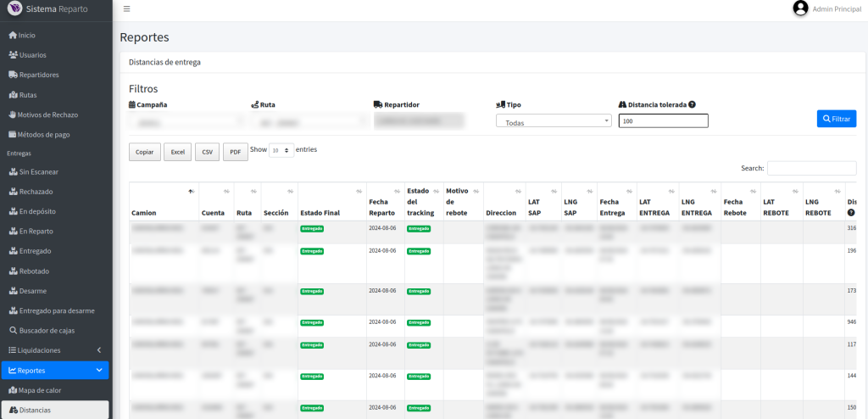Click the Distancia tolerada help icon
This screenshot has height=419, width=868.
click(693, 104)
